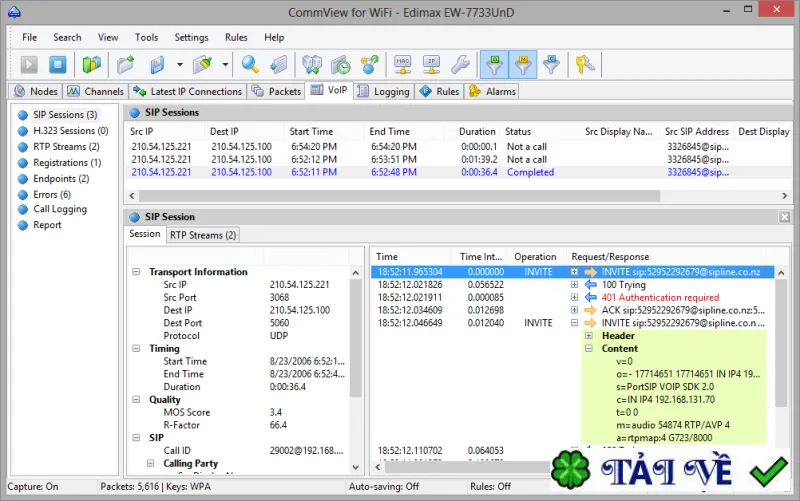Image resolution: width=800 pixels, height=501 pixels.
Task: Open the Rules menu
Action: point(236,37)
